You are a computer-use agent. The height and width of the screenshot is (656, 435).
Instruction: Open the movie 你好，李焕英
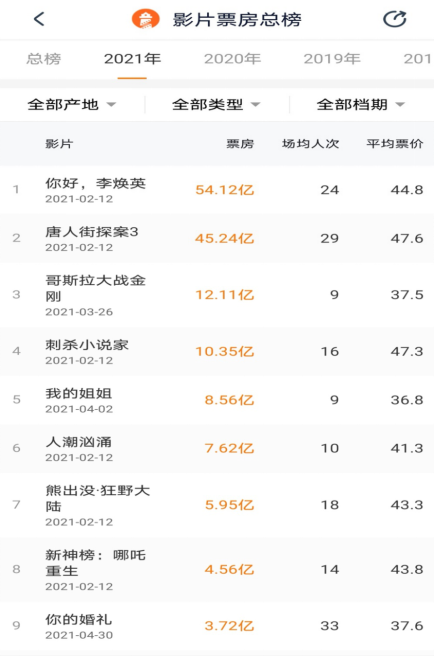tap(218, 190)
